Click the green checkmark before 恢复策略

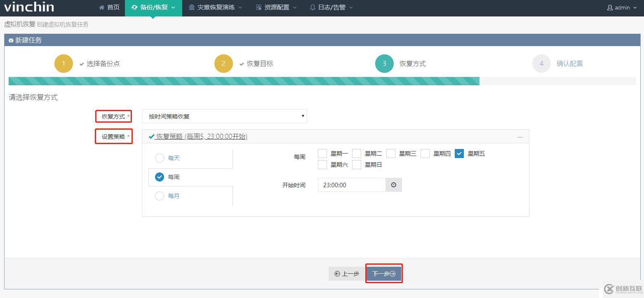click(151, 136)
